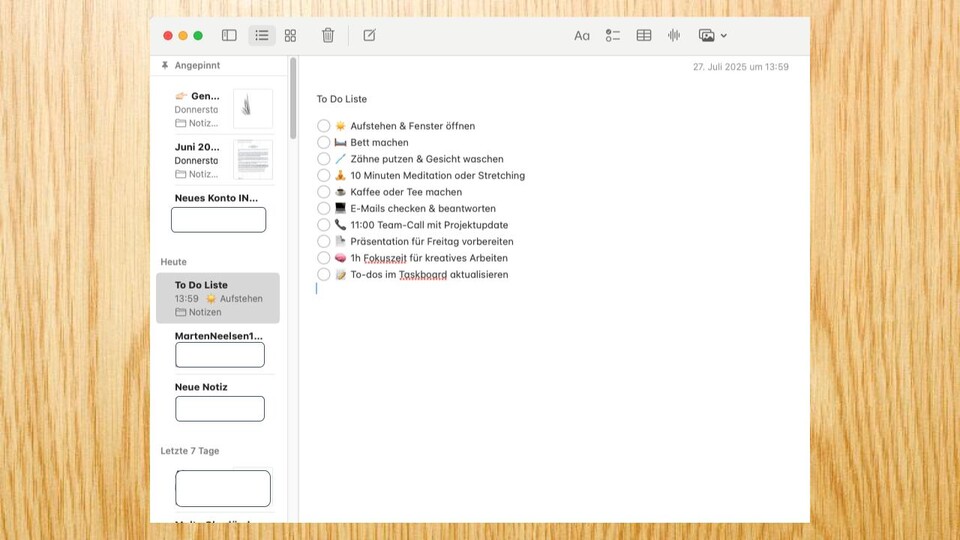Collapse the 'Angepinnt' pinned section
The height and width of the screenshot is (540, 960).
[x=196, y=65]
